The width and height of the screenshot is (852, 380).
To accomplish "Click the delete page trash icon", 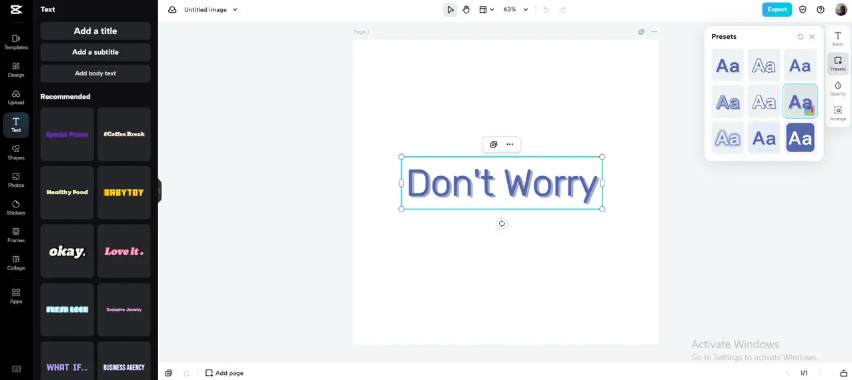I will click(x=187, y=373).
